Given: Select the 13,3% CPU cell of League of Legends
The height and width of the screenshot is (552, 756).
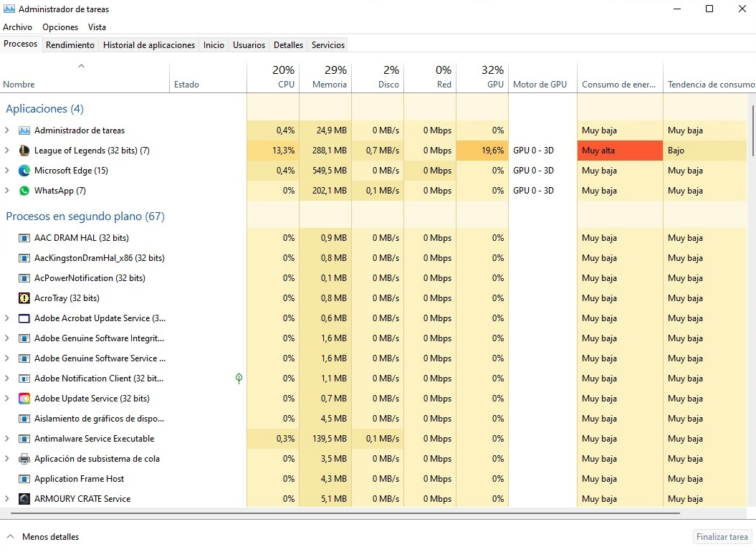Looking at the screenshot, I should (273, 151).
